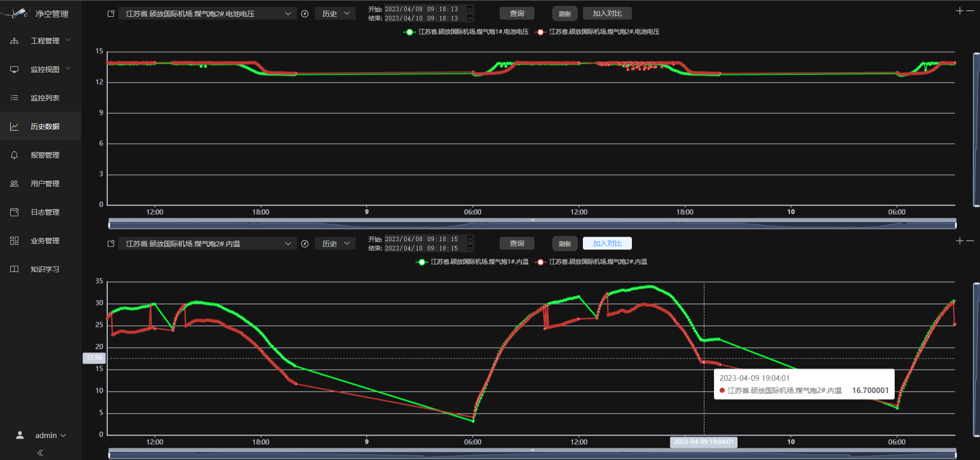The height and width of the screenshot is (460, 980).
Task: Click the top chart's time range zoom slider
Action: pyautogui.click(x=532, y=223)
